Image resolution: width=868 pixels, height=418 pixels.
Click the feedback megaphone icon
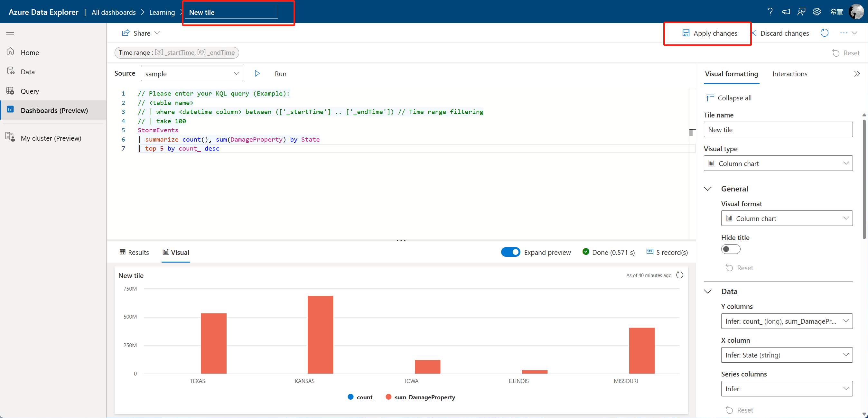786,12
